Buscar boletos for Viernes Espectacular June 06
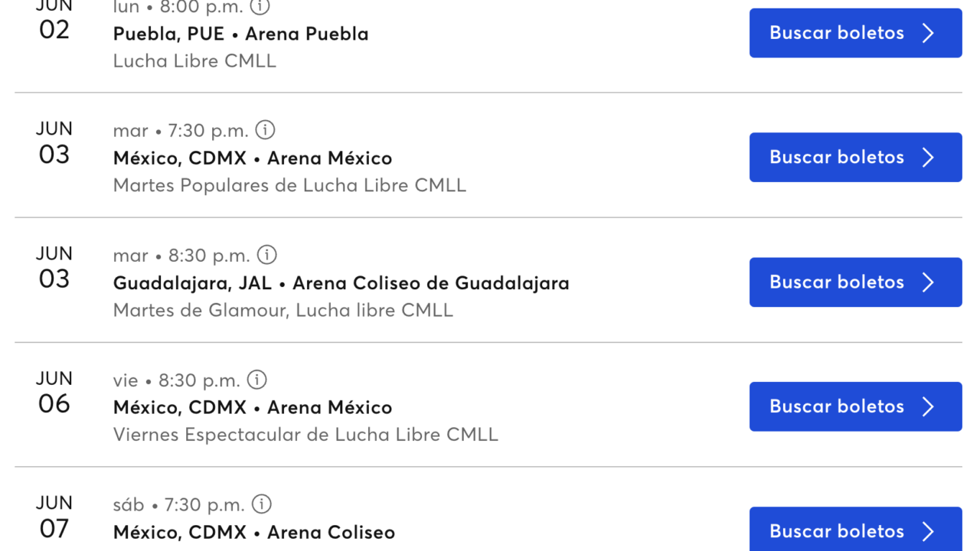This screenshot has width=980, height=551. (856, 406)
